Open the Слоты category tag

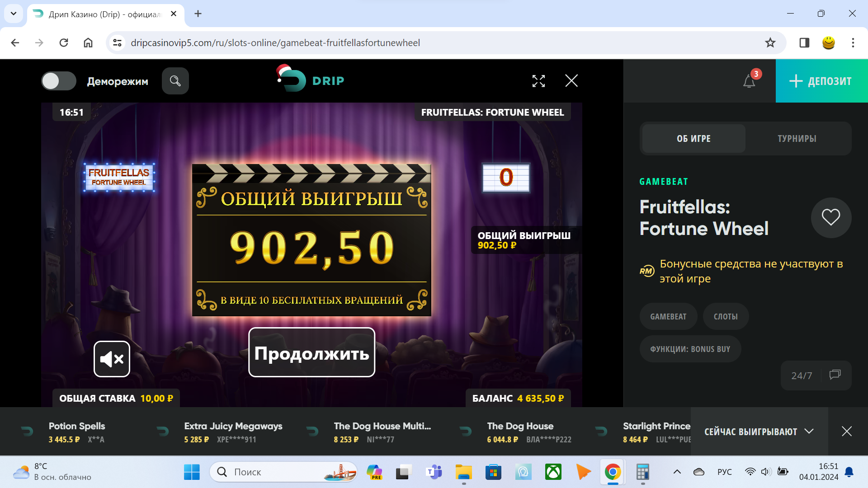(726, 316)
